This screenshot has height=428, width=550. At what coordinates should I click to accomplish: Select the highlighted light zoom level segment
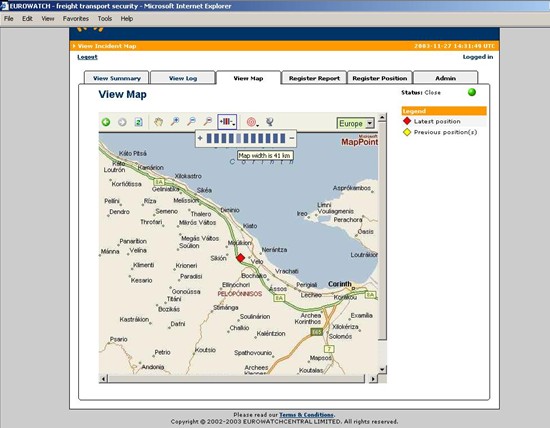pyautogui.click(x=239, y=138)
